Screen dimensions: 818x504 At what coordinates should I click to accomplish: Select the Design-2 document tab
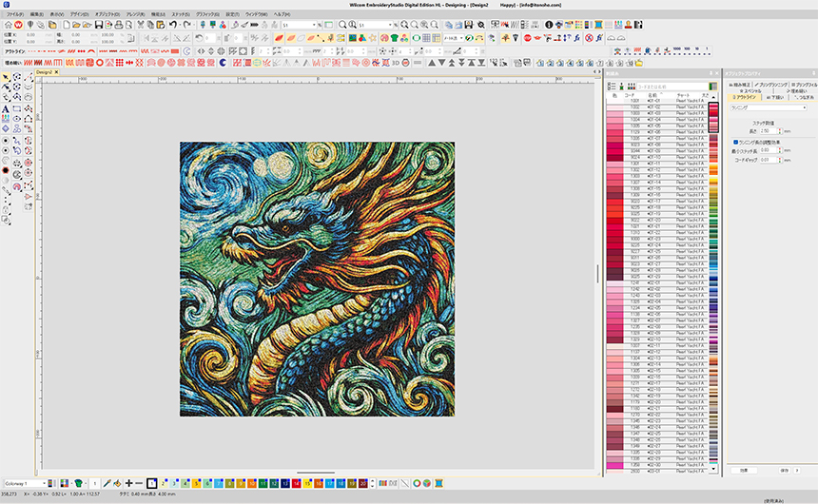click(x=44, y=71)
